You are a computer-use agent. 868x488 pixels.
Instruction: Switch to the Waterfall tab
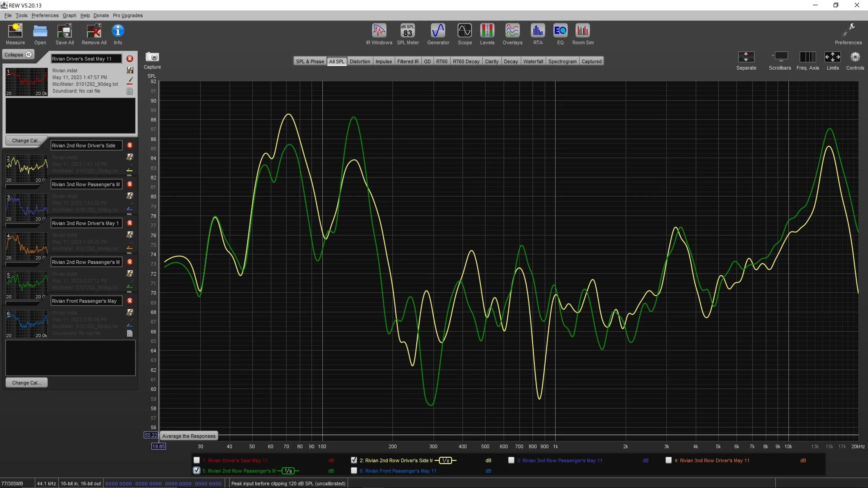[x=533, y=61]
